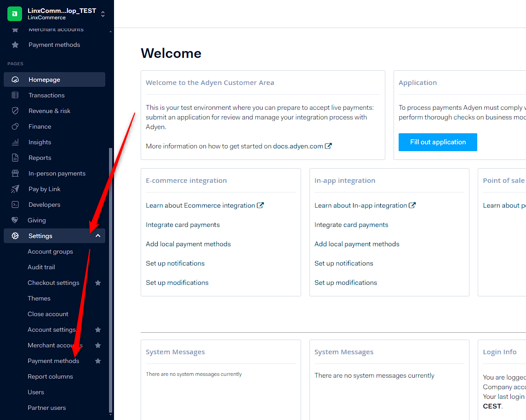Click the Finance coins icon

(x=15, y=126)
